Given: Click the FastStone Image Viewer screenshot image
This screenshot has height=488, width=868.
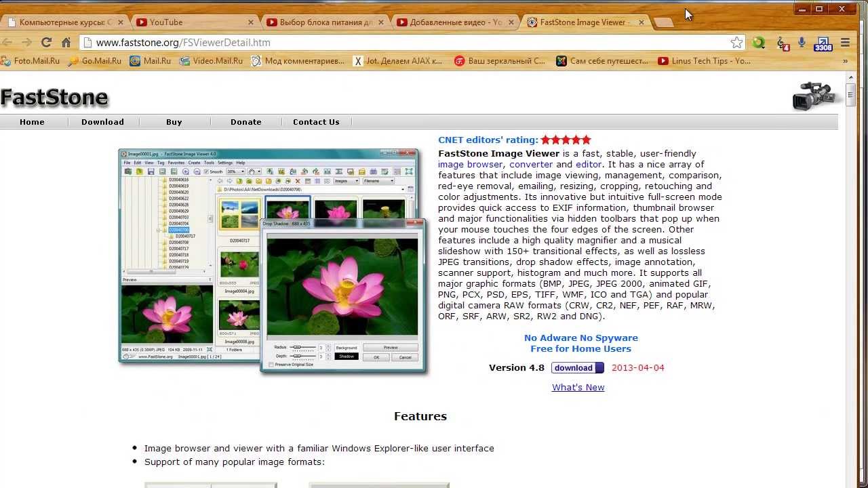Looking at the screenshot, I should (273, 261).
